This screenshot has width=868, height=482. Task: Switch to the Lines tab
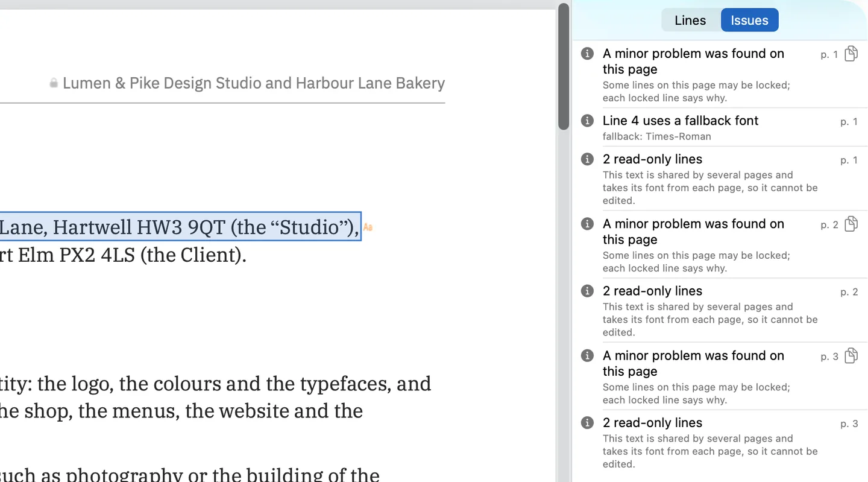[x=690, y=20]
